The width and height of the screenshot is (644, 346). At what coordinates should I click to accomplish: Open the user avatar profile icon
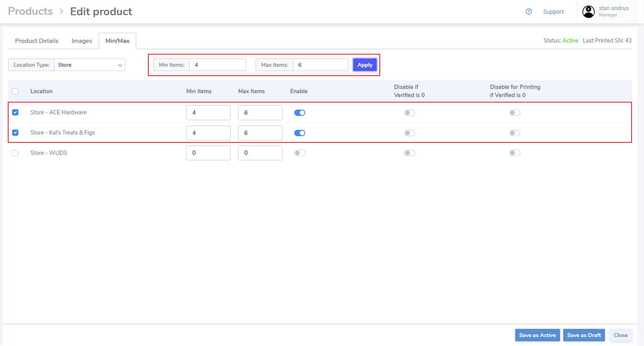click(589, 12)
